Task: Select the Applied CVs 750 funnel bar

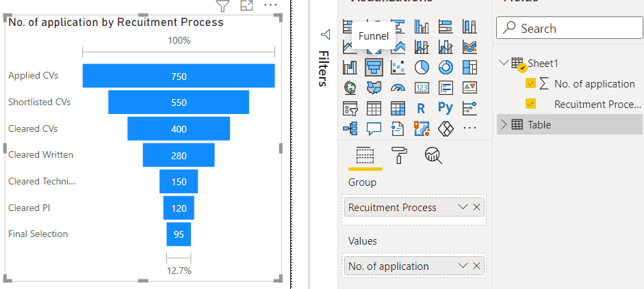Action: coord(179,76)
